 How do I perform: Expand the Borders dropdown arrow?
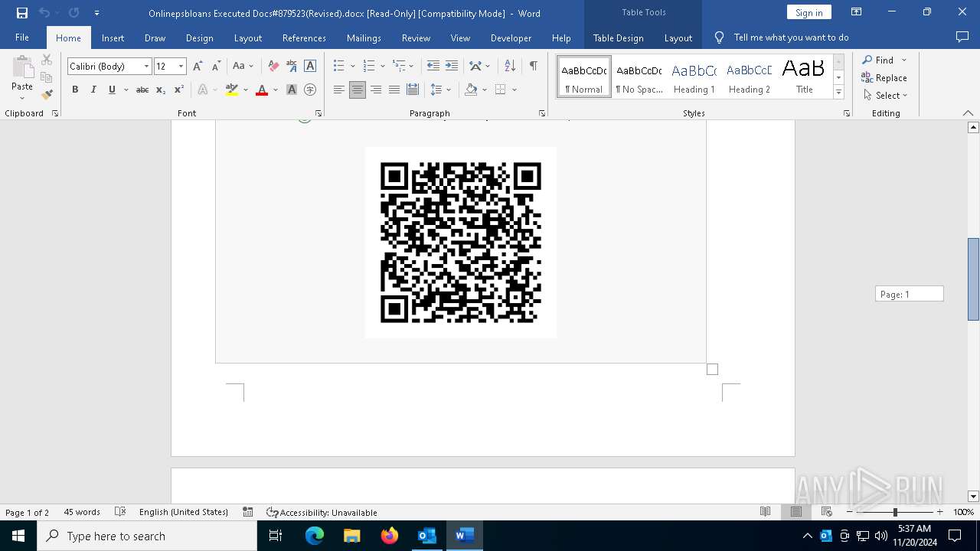(514, 90)
